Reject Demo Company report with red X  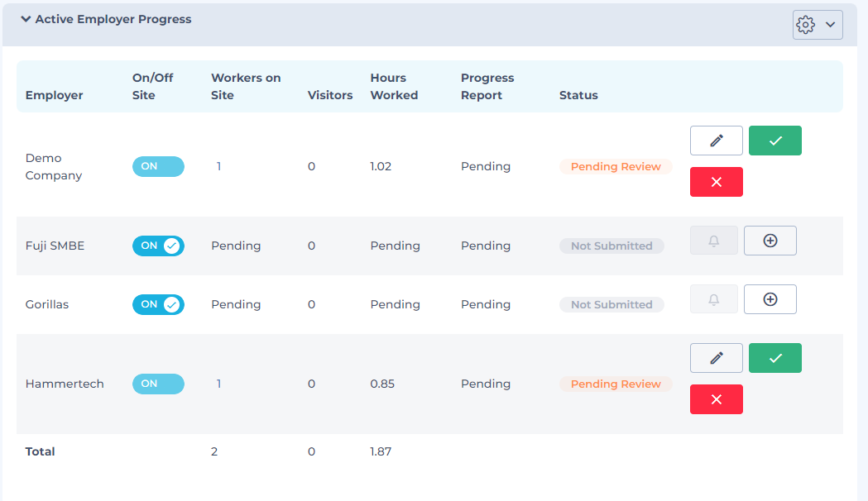716,182
